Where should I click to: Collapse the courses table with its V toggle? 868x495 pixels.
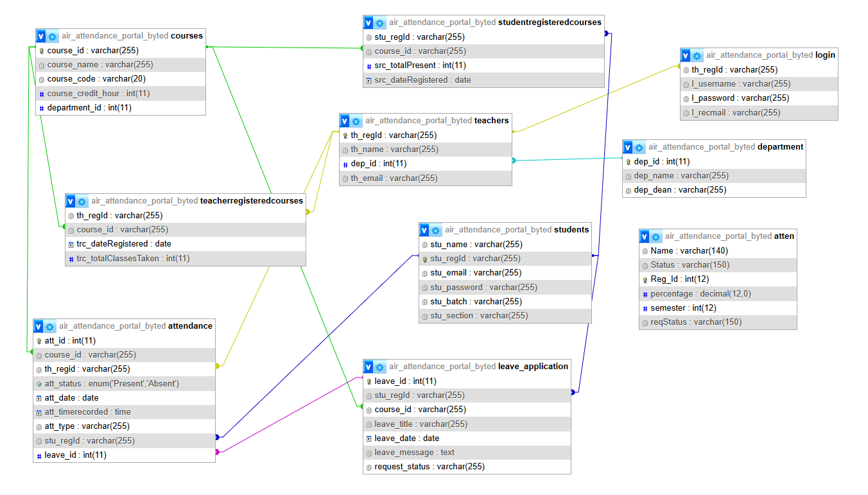tap(41, 36)
